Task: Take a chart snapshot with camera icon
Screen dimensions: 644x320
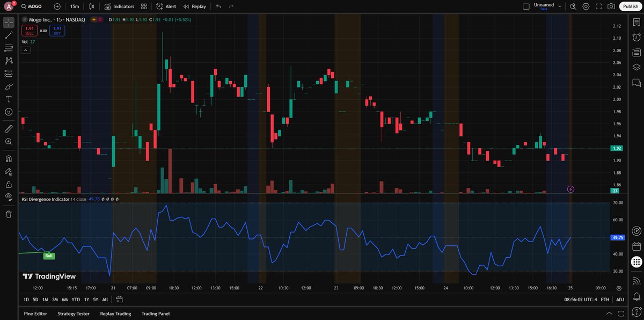Action: point(611,6)
